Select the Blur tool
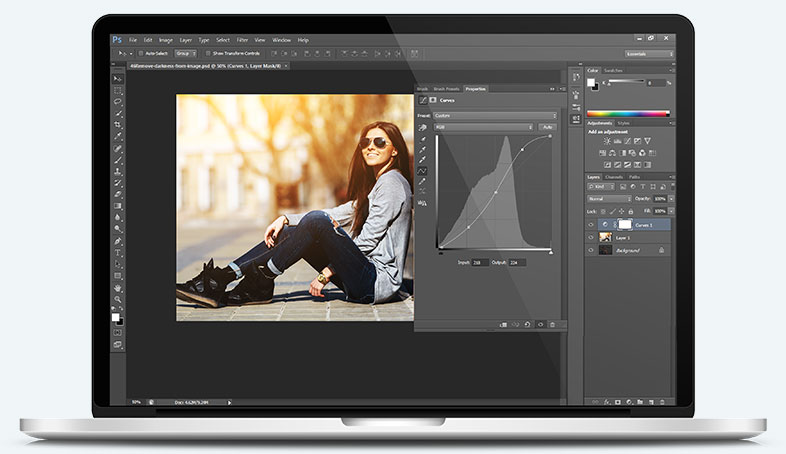Viewport: 786px width, 454px height. click(118, 217)
